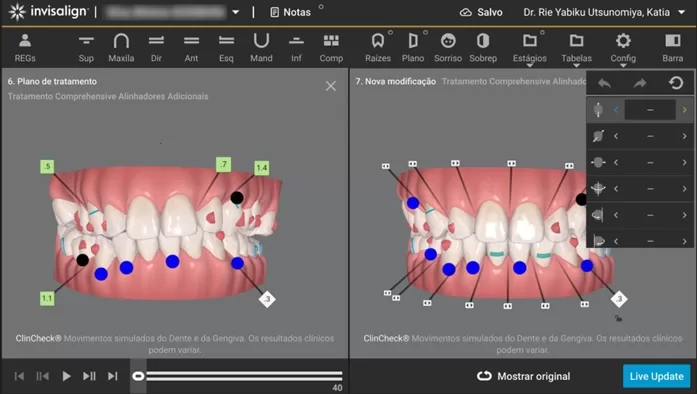The width and height of the screenshot is (697, 394).
Task: Click the green .5 measurement label
Action: (x=47, y=167)
